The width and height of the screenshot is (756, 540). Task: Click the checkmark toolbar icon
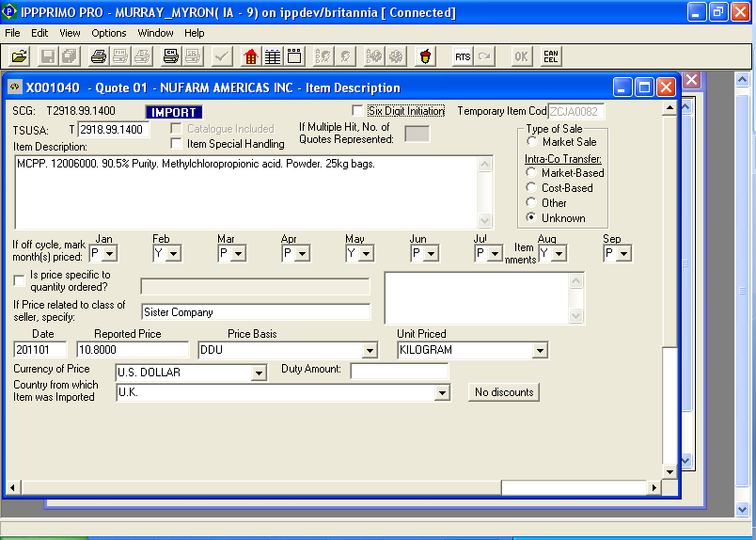click(x=222, y=56)
